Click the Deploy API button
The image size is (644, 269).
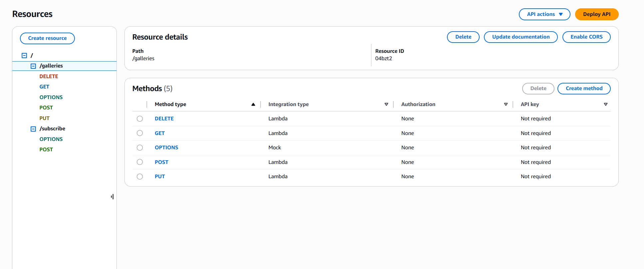[596, 14]
